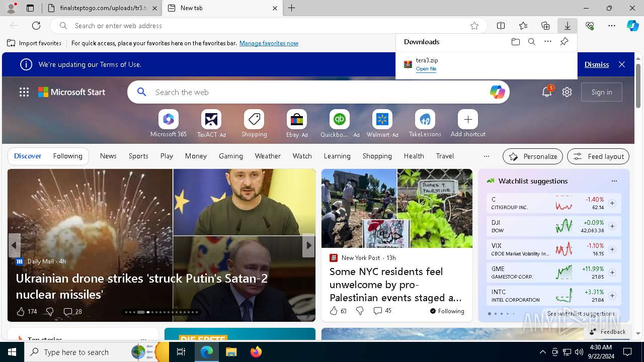Open the browser profile icon
The image size is (644, 362).
(x=11, y=8)
